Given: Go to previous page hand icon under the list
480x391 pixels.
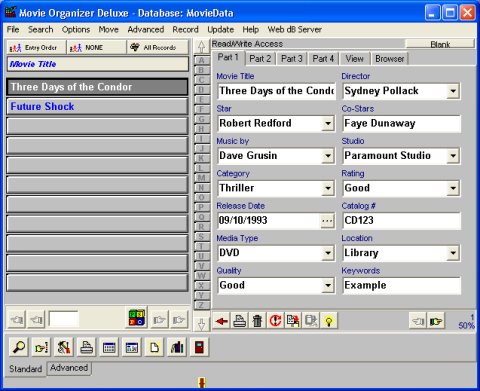Looking at the screenshot, I should pos(36,320).
